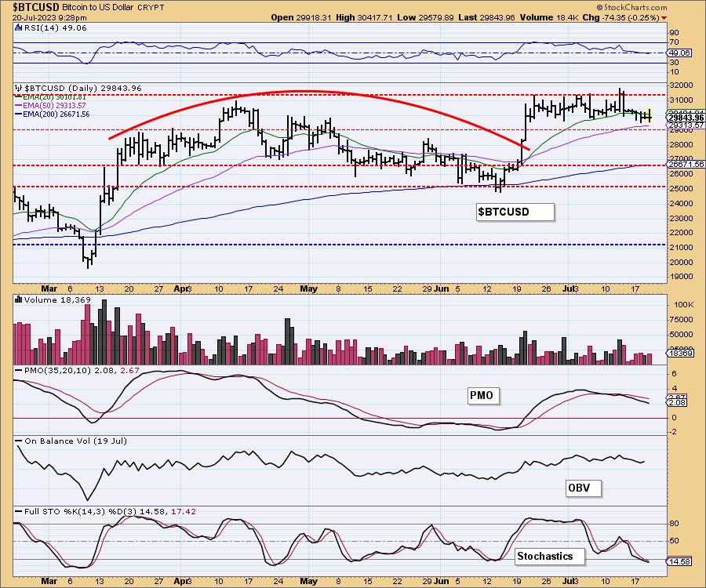Image resolution: width=706 pixels, height=588 pixels.
Task: Click the CRYPT exchange label
Action: coord(152,8)
